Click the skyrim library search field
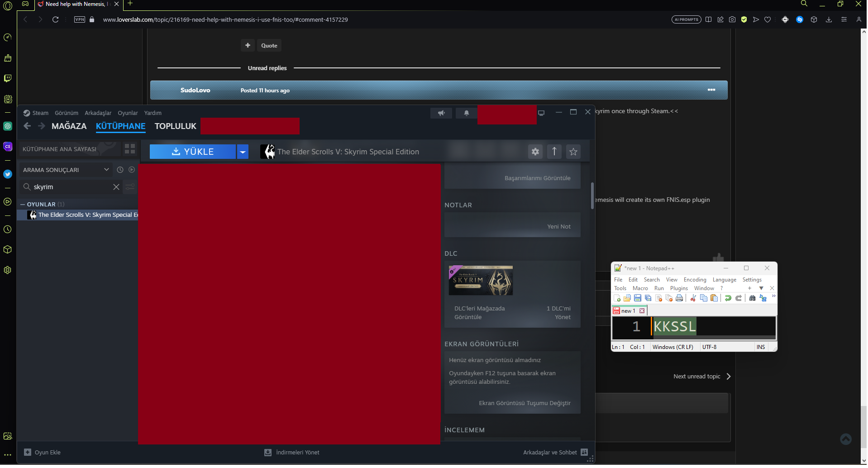This screenshot has width=868, height=468. point(72,187)
